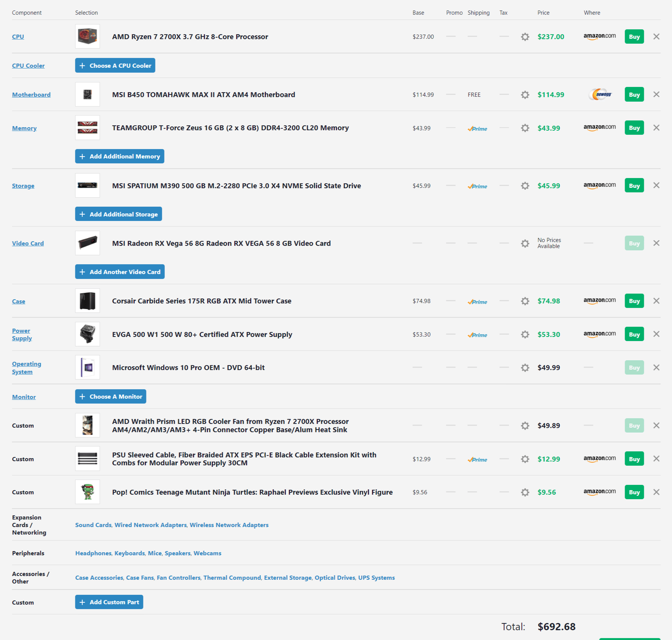Open the CPU component link
The width and height of the screenshot is (672, 640).
coord(18,37)
